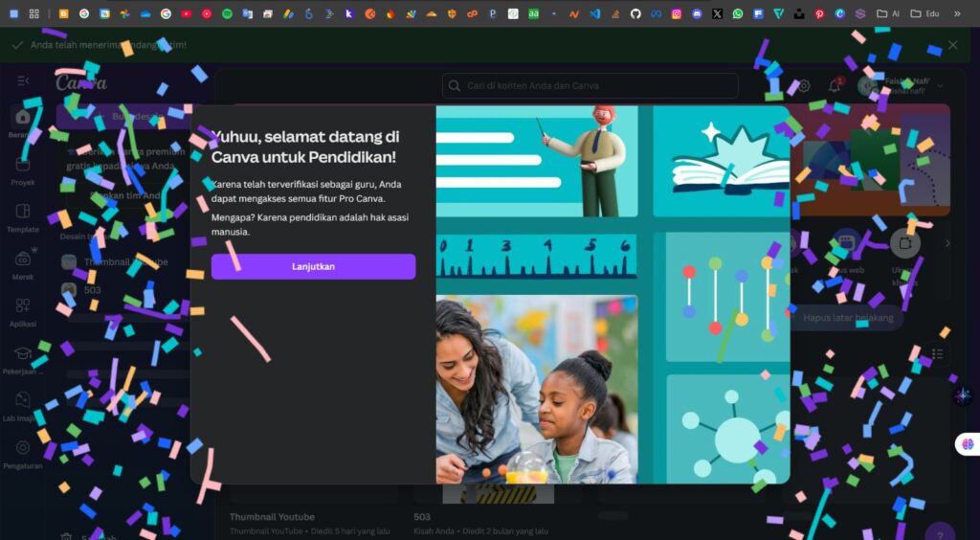This screenshot has width=980, height=540.
Task: Open the WhatsApp bookmark
Action: 738,13
